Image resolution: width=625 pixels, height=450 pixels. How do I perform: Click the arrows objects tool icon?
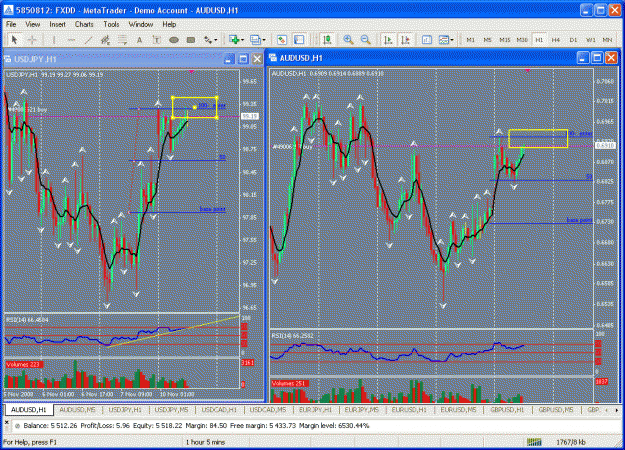[208, 39]
